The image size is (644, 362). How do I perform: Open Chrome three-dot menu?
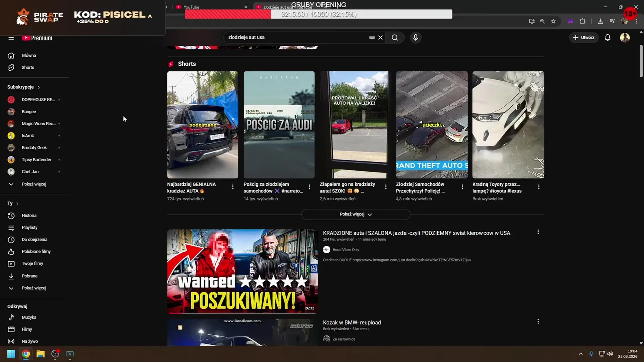click(x=636, y=21)
